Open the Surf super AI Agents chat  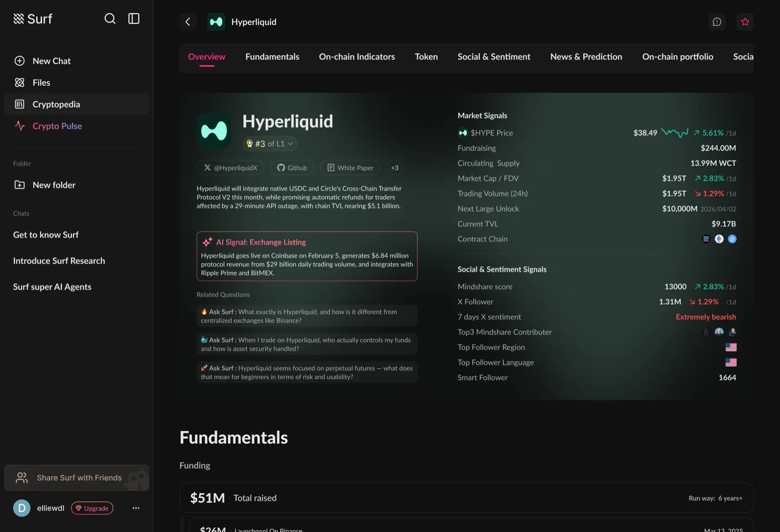pyautogui.click(x=52, y=287)
